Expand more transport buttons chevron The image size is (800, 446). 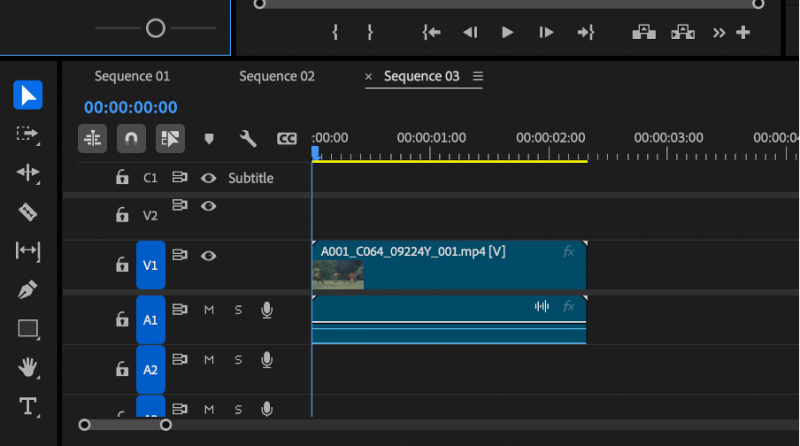coord(719,33)
